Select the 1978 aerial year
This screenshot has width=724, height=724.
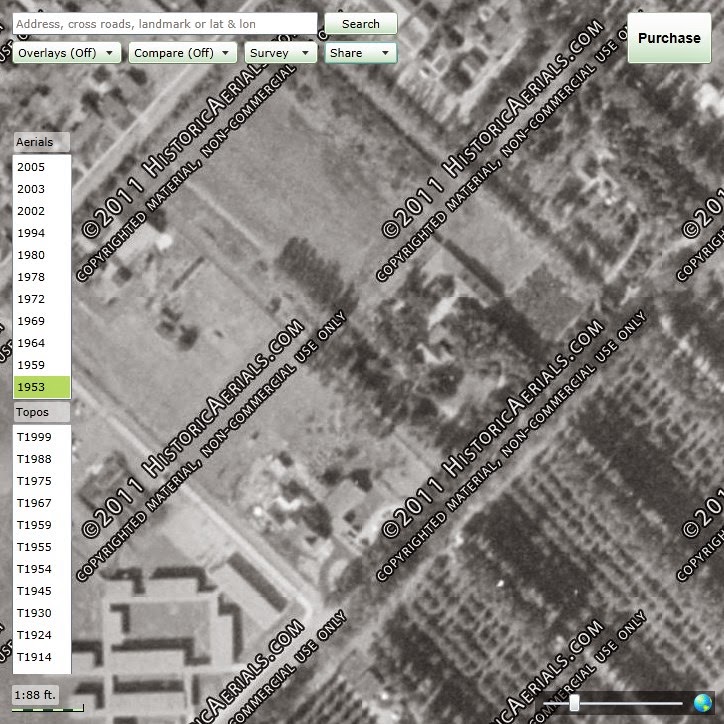pyautogui.click(x=42, y=277)
